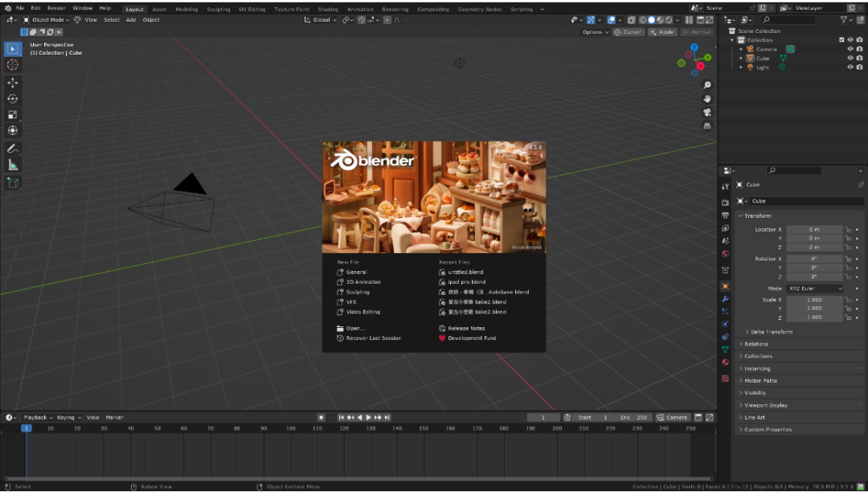Toggle the auto keying record button
This screenshot has height=492, width=868.
321,417
